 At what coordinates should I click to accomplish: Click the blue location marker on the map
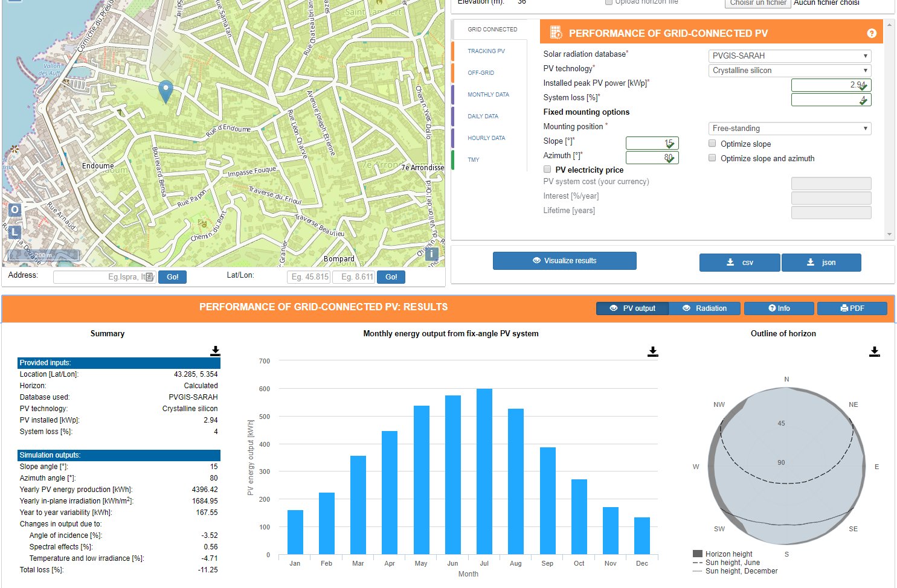pos(166,92)
